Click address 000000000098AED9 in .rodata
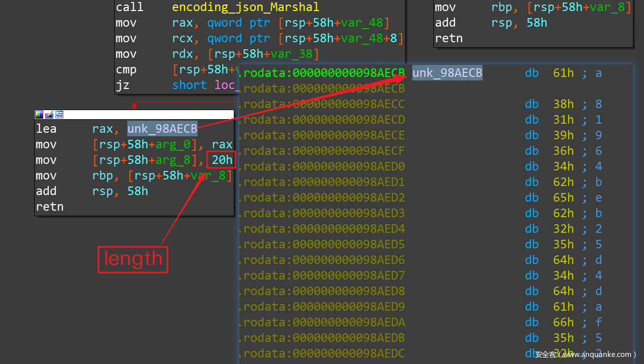Viewport: 644px width, 364px height. click(x=349, y=307)
